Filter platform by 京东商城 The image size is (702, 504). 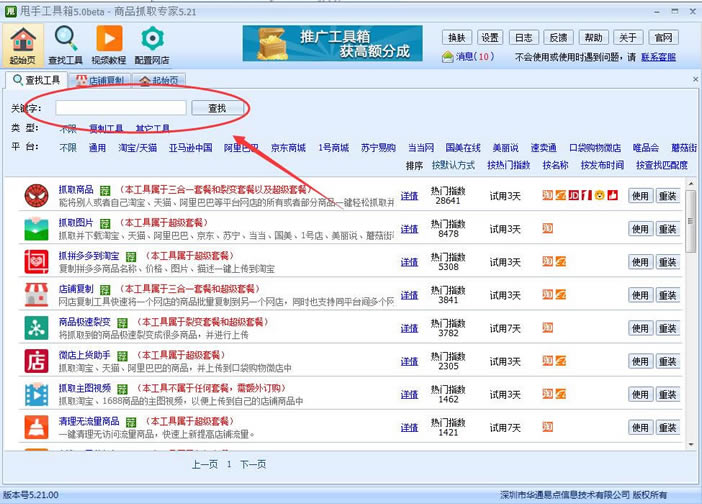pyautogui.click(x=288, y=147)
